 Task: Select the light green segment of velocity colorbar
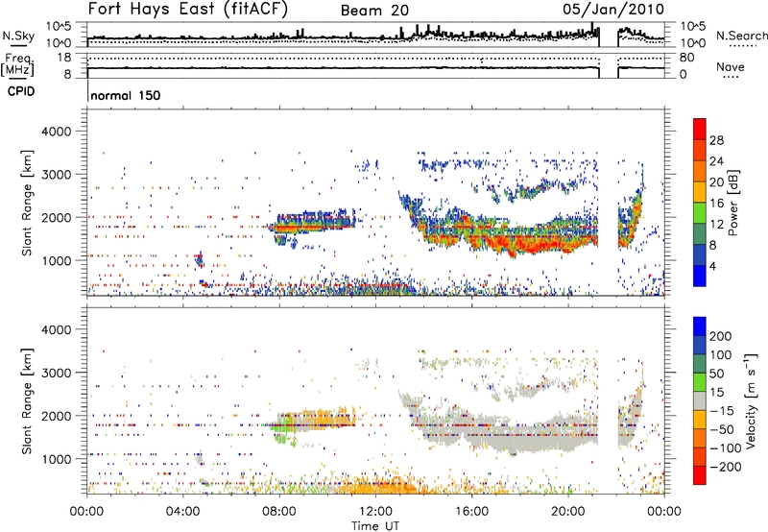click(x=700, y=382)
